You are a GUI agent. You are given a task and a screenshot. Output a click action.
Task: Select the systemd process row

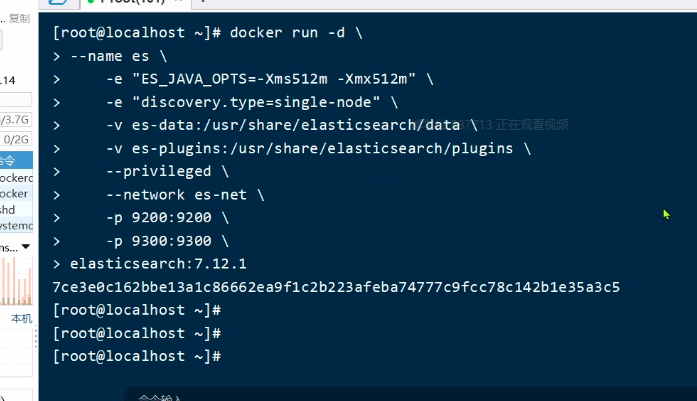14,225
